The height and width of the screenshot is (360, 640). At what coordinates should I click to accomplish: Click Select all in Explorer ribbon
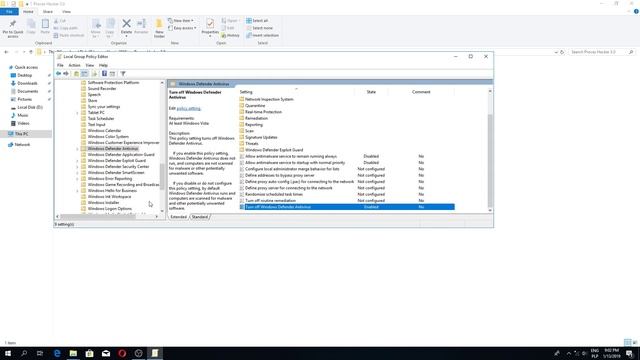(x=257, y=20)
